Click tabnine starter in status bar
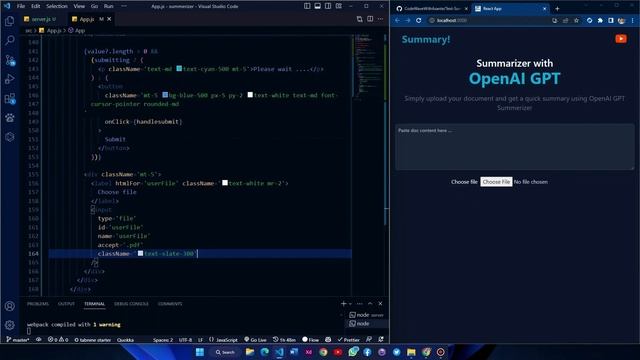The width and height of the screenshot is (640, 360). click(93, 340)
